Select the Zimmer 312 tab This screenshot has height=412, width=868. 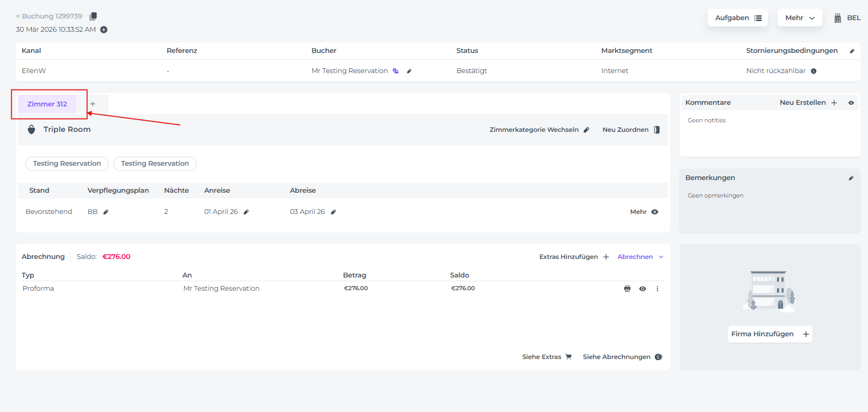47,104
